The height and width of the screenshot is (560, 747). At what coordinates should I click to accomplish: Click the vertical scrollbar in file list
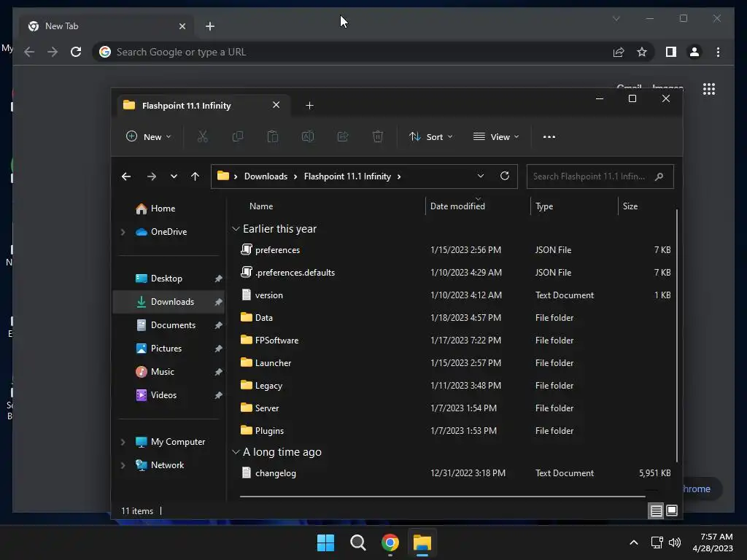(676, 335)
